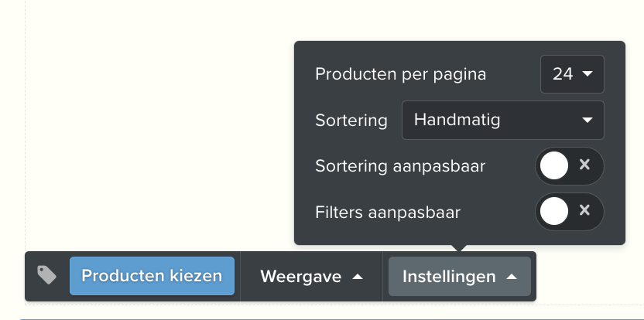Open the Sortering dropdown showing Handmatig
644x320 pixels.
(x=502, y=121)
